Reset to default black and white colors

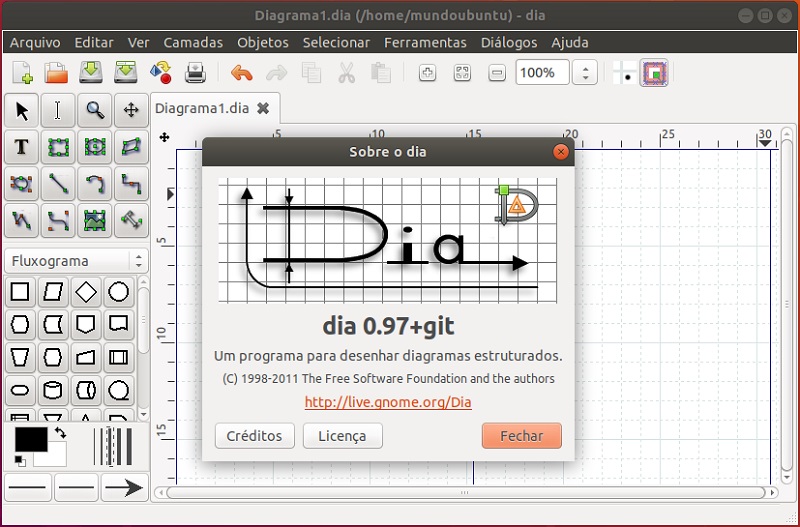pos(20,461)
